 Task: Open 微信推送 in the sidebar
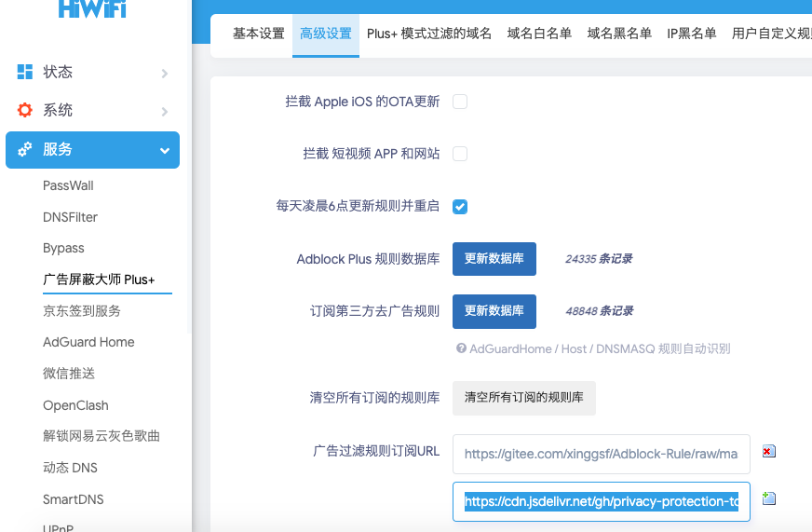tap(69, 374)
